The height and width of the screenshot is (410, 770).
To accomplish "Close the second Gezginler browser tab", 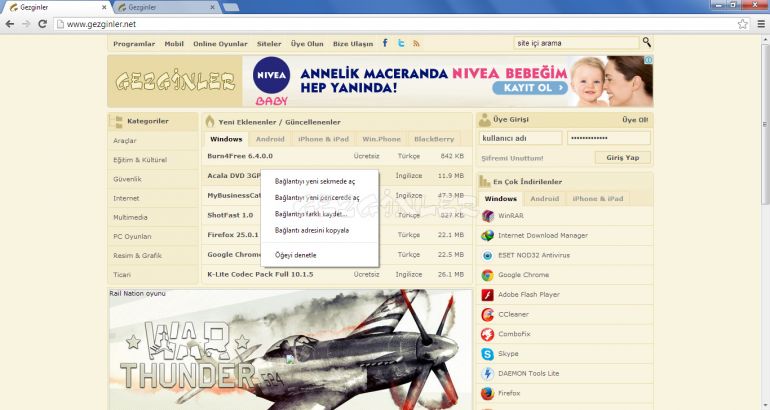I will pos(212,7).
